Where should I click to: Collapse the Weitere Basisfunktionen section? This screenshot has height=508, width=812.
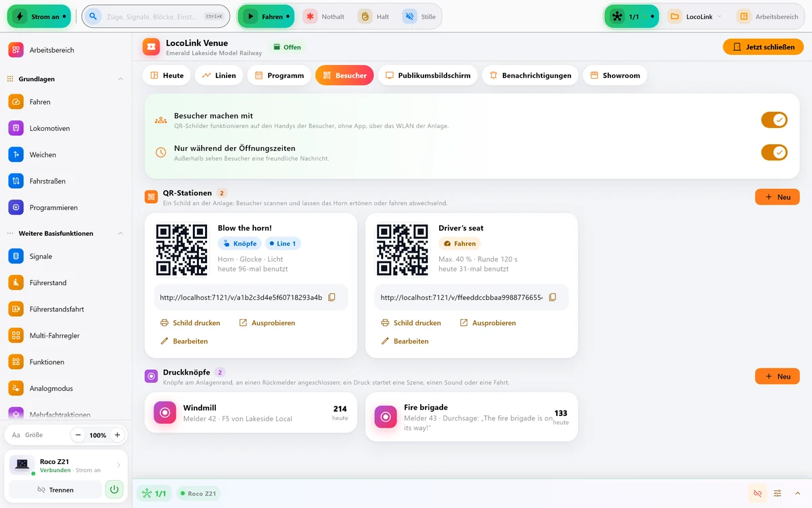[x=120, y=234]
